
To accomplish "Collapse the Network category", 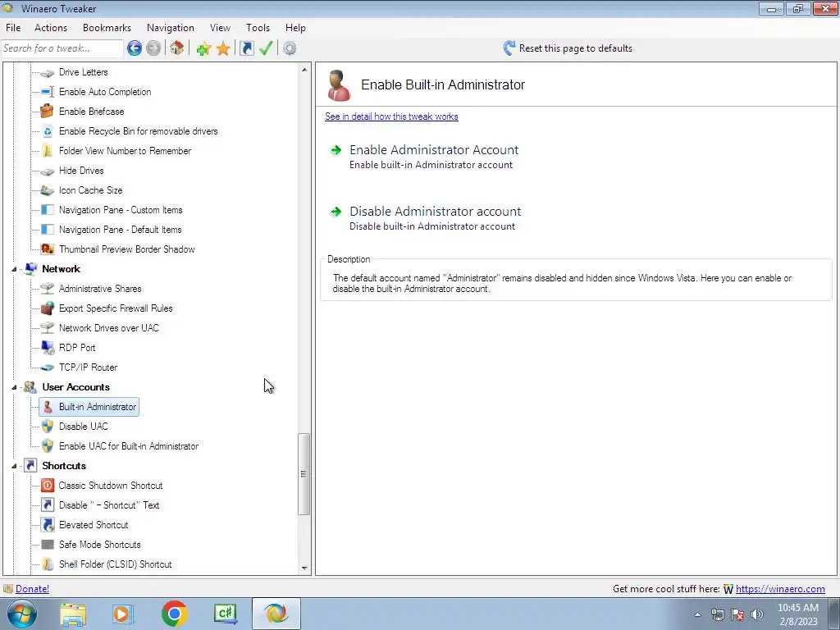I will [15, 269].
